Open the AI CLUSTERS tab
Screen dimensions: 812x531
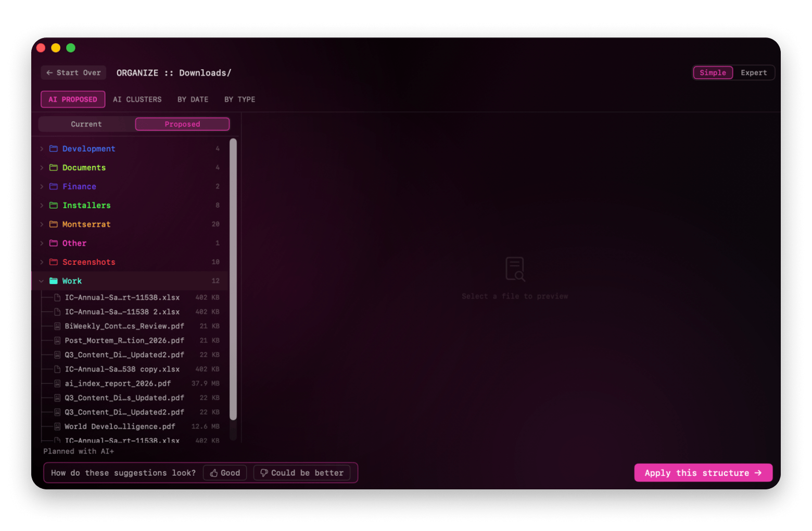click(x=137, y=99)
